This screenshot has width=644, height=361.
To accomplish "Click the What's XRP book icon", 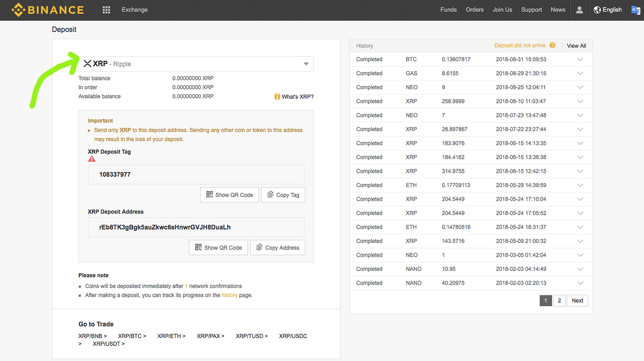I will coord(277,97).
